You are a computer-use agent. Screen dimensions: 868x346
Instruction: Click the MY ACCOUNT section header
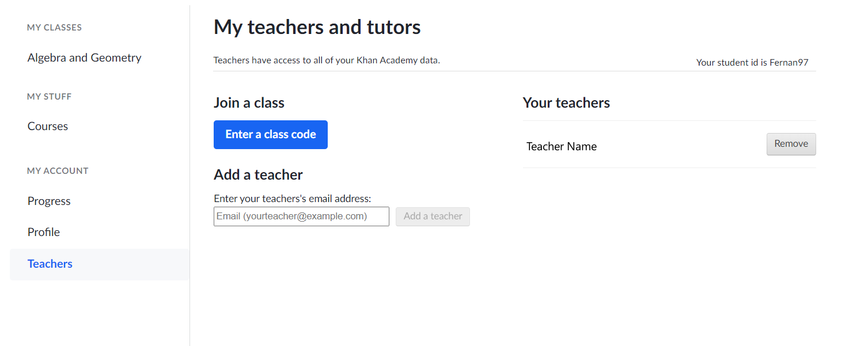(x=58, y=171)
